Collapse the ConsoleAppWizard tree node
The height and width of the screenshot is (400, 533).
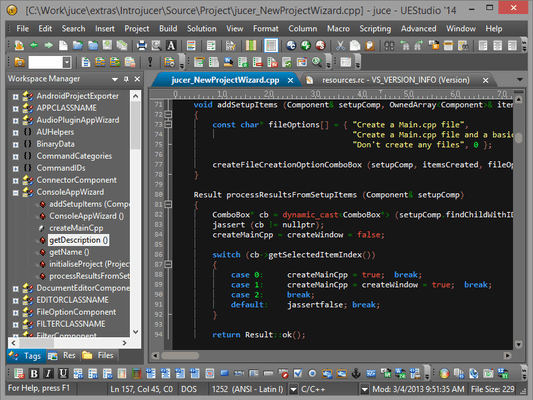[16, 193]
